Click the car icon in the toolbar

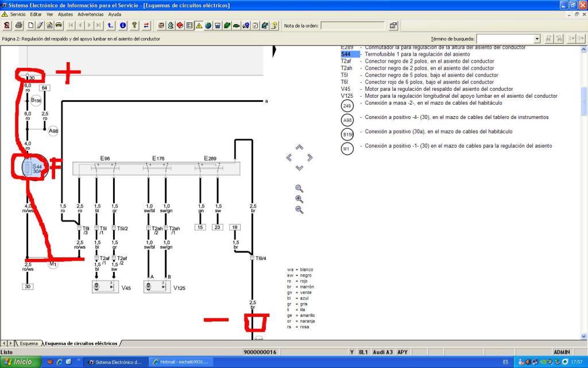point(59,25)
